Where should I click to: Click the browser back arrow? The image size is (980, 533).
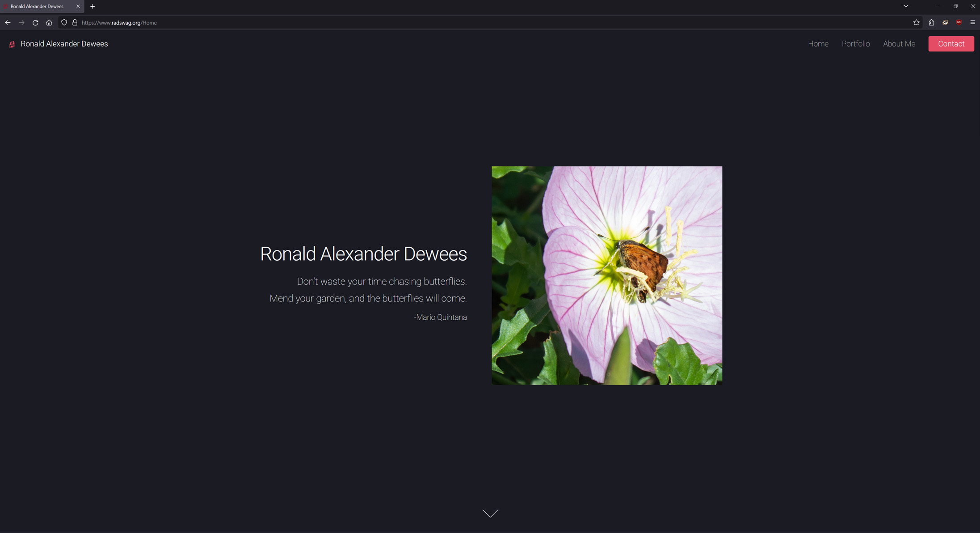click(8, 23)
